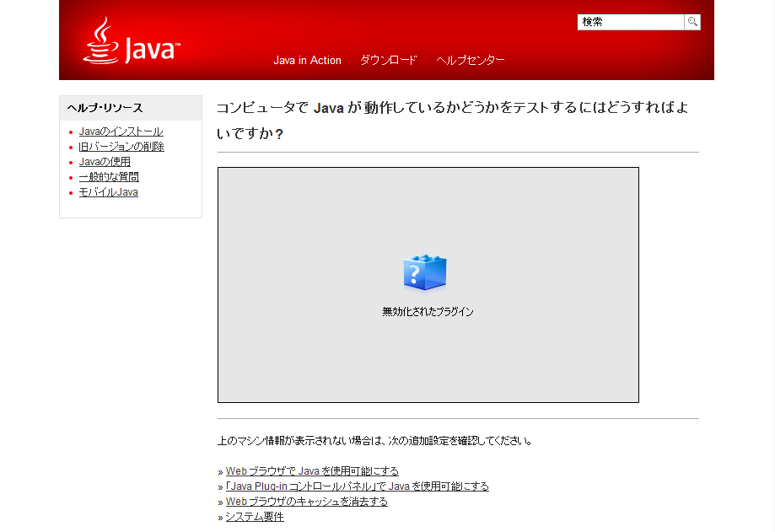Open the Java in Action menu item
The image size is (775, 532).
coord(307,61)
